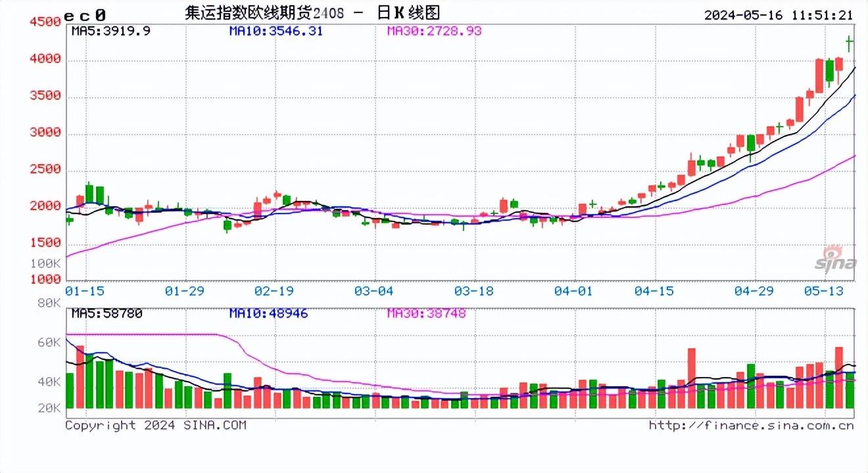Click the price MA5:3919.9 legend
The image size is (868, 473).
[x=110, y=30]
